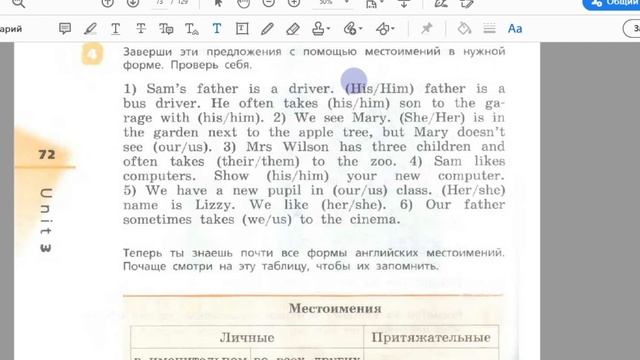Screen dimensions: 640x360
Task: Click the 'Местоимения' table heading
Action: (335, 308)
